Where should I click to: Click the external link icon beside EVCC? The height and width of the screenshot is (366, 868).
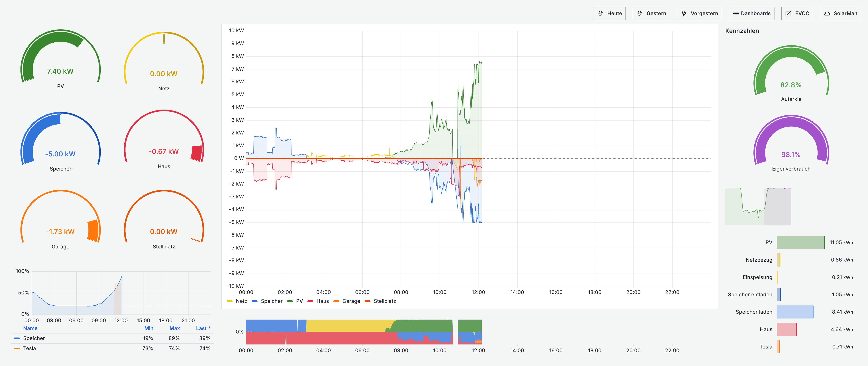(788, 14)
